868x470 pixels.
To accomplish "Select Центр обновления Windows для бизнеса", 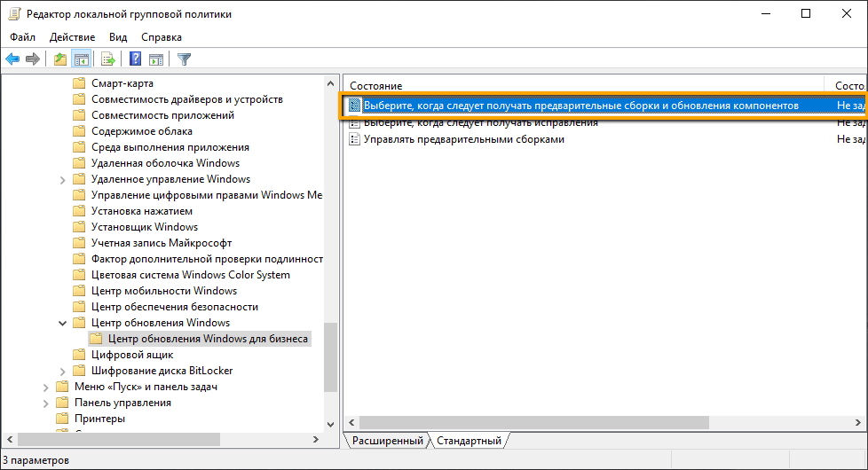I will pyautogui.click(x=208, y=339).
